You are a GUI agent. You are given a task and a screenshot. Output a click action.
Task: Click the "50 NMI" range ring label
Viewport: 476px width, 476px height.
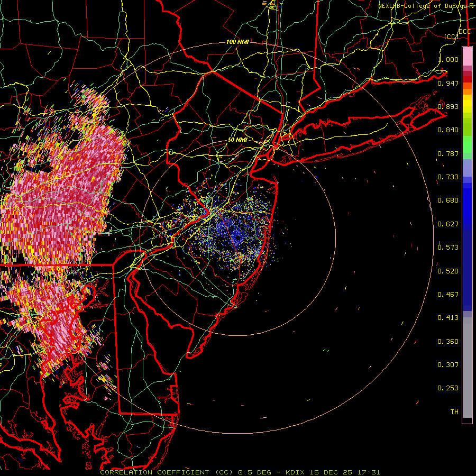pyautogui.click(x=237, y=140)
